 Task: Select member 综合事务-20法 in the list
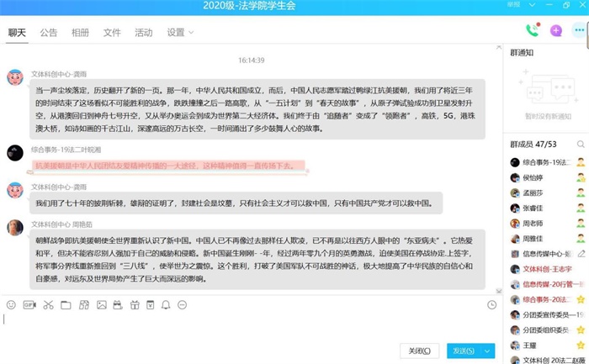click(x=548, y=299)
